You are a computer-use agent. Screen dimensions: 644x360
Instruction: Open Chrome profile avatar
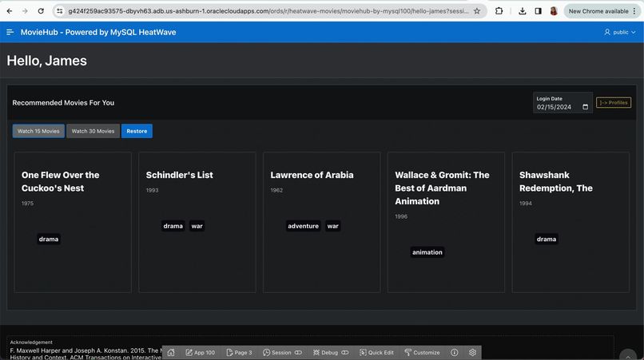[x=554, y=11]
